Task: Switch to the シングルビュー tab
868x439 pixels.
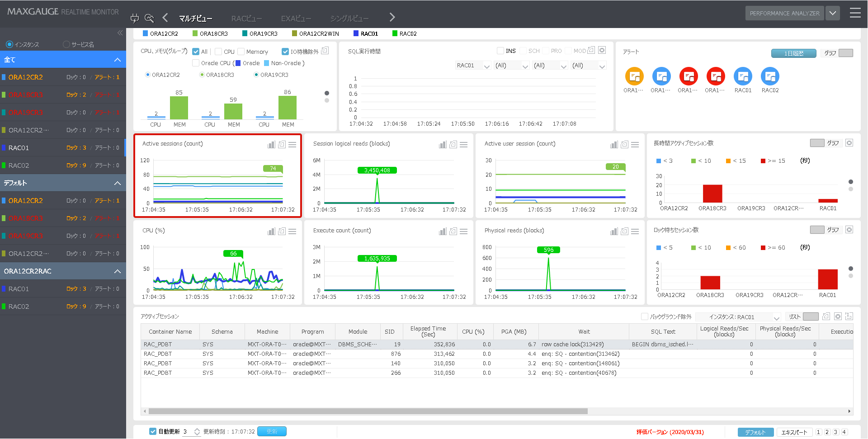Action: (x=349, y=19)
